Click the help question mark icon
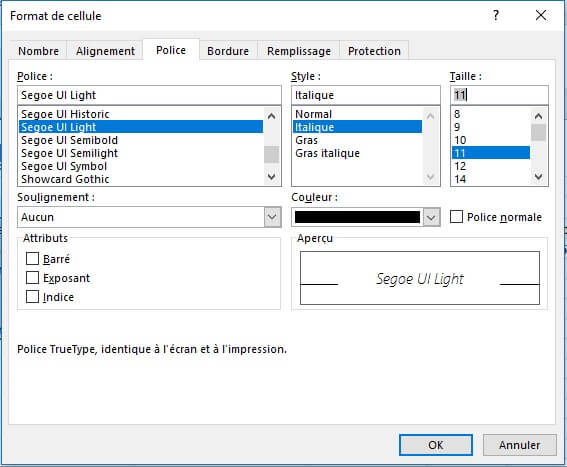 point(496,15)
